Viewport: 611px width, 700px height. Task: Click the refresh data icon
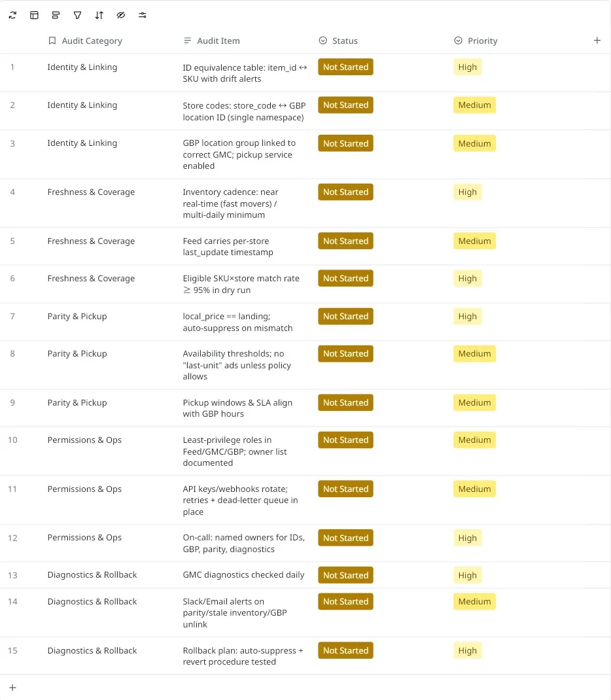[x=12, y=15]
